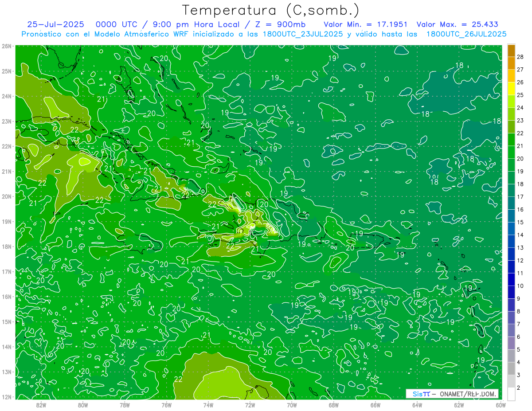The width and height of the screenshot is (532, 411).
Task: Pick the white swatch below 2 on colorbar
Action: point(511,394)
